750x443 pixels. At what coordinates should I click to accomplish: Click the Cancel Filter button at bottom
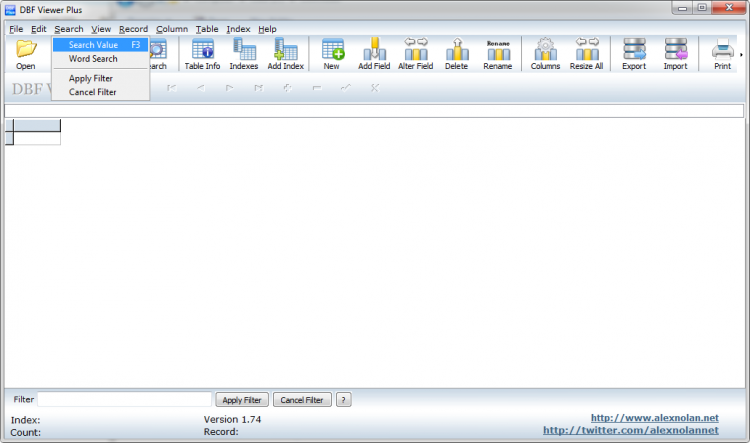[302, 399]
